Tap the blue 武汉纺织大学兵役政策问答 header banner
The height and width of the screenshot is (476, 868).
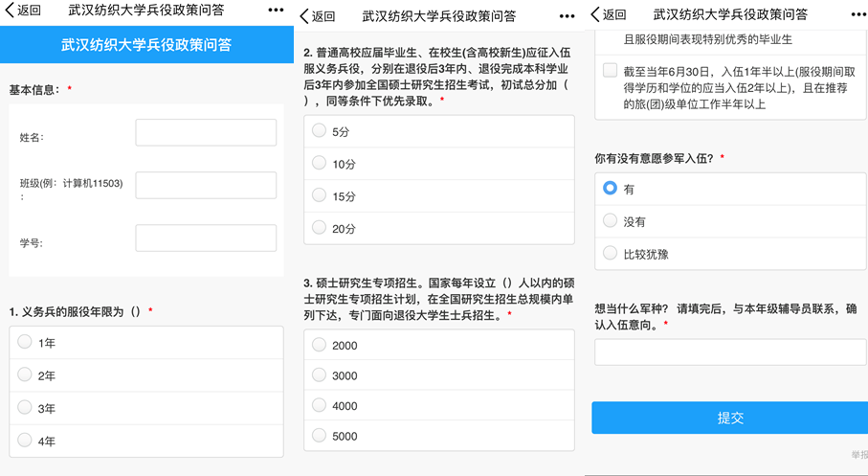coord(146,44)
